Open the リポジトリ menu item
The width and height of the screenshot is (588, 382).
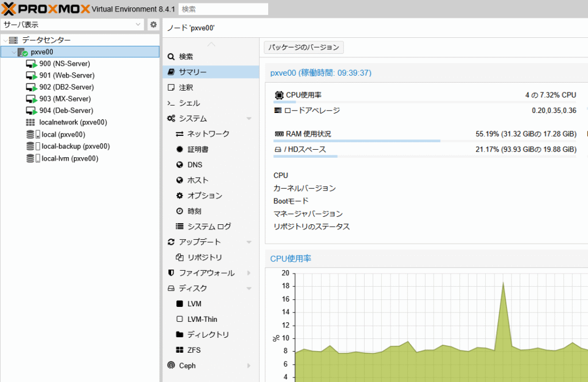tap(211, 258)
